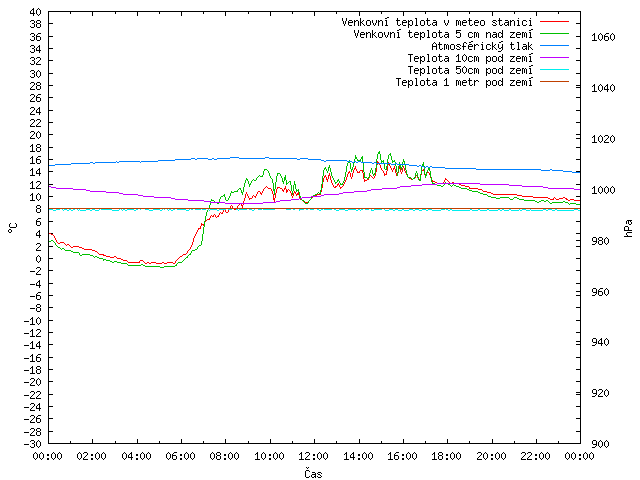The height and width of the screenshot is (480, 640).
Task: Click right axis unit label 'hPa'
Action: pos(628,228)
